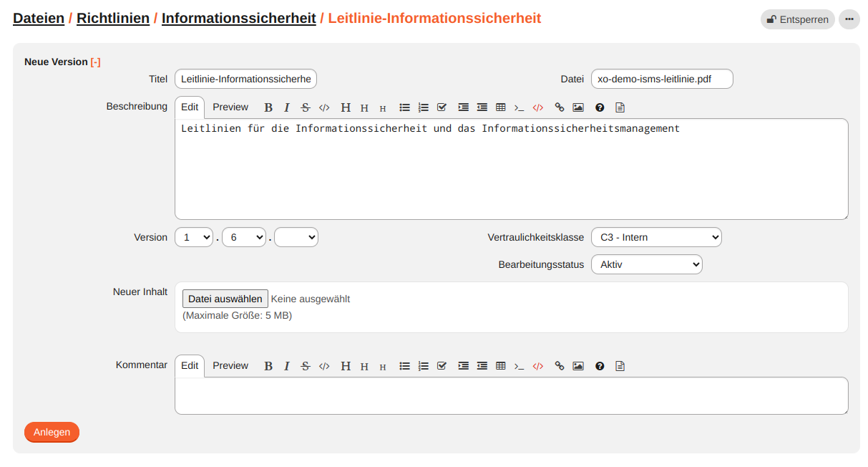Insert a table into the description
Viewport: 868px width, 467px height.
coord(500,107)
